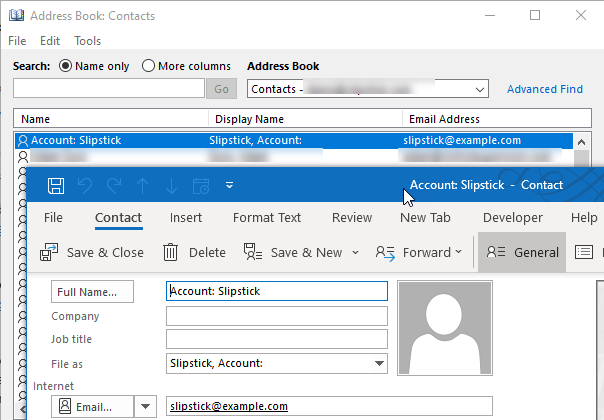Image resolution: width=604 pixels, height=420 pixels.
Task: Click the Name column header
Action: 111,119
